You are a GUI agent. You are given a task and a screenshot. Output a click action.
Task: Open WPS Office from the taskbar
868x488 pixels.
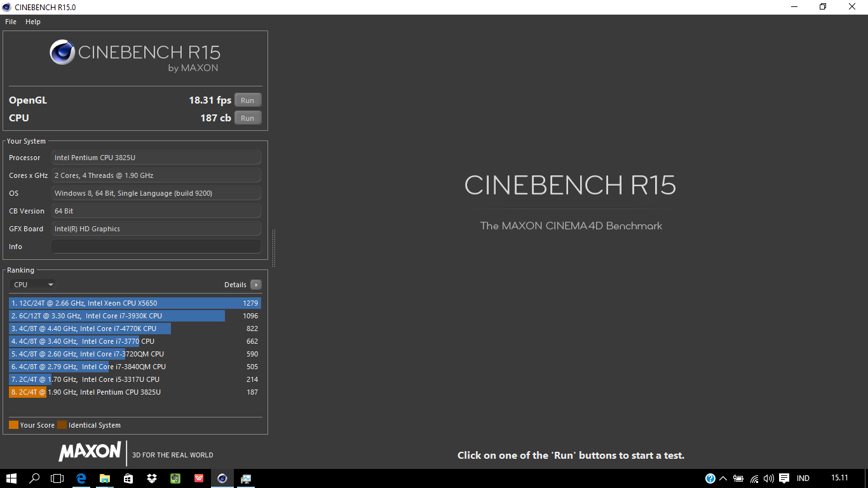199,478
